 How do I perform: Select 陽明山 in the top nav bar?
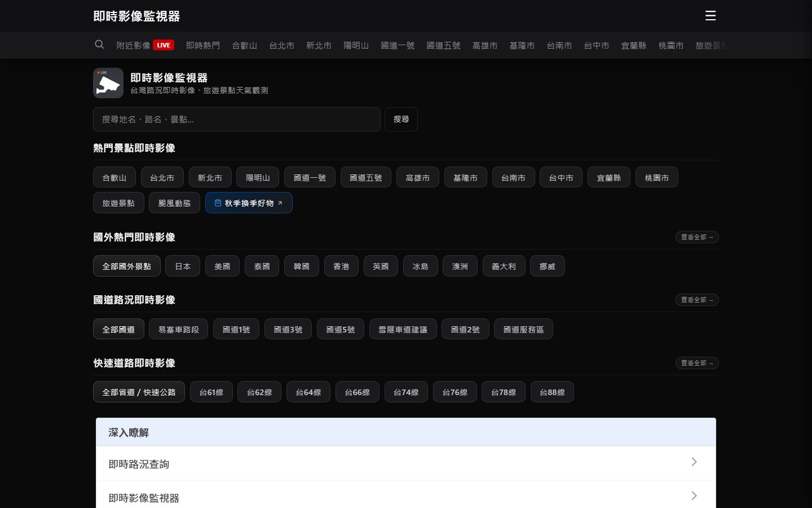356,45
